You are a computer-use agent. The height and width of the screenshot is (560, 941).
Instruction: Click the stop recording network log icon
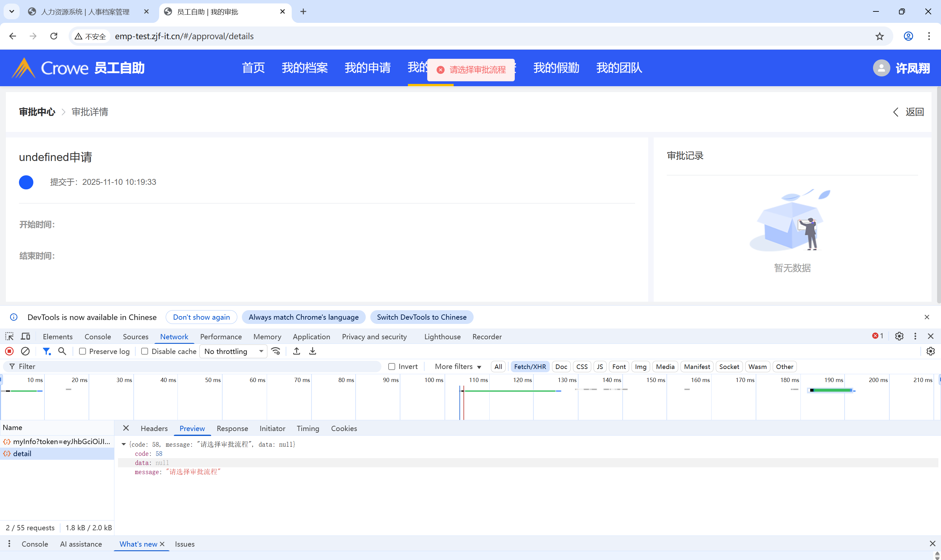coord(9,351)
